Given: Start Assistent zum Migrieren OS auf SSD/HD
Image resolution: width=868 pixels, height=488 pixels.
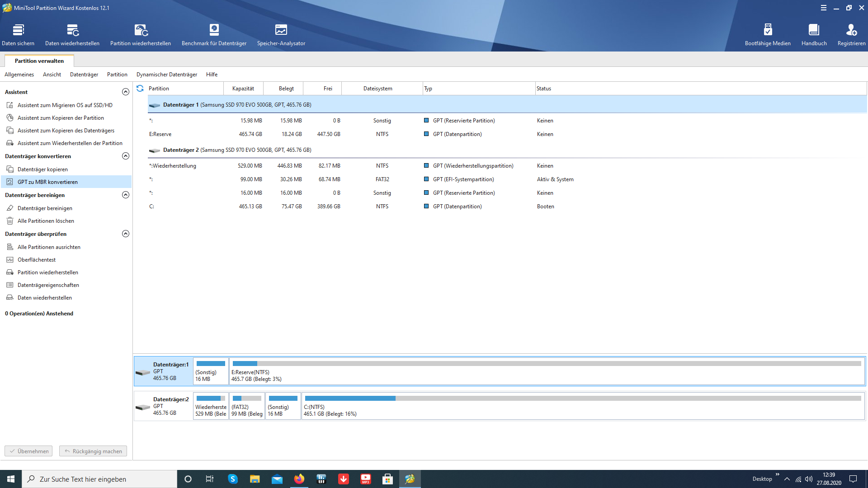Looking at the screenshot, I should pos(66,105).
